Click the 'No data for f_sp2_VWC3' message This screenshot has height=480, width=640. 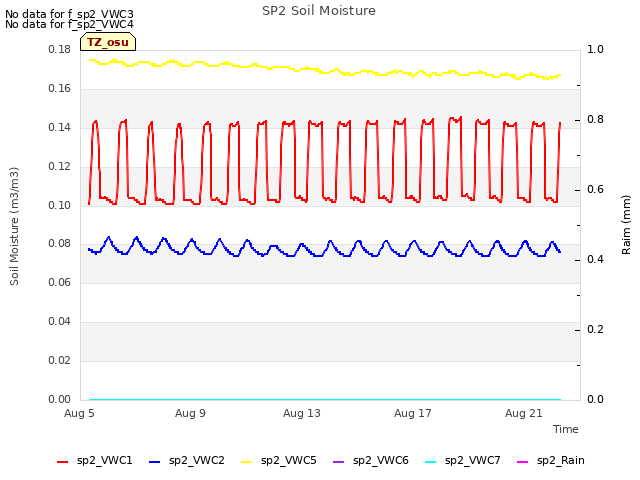(69, 14)
